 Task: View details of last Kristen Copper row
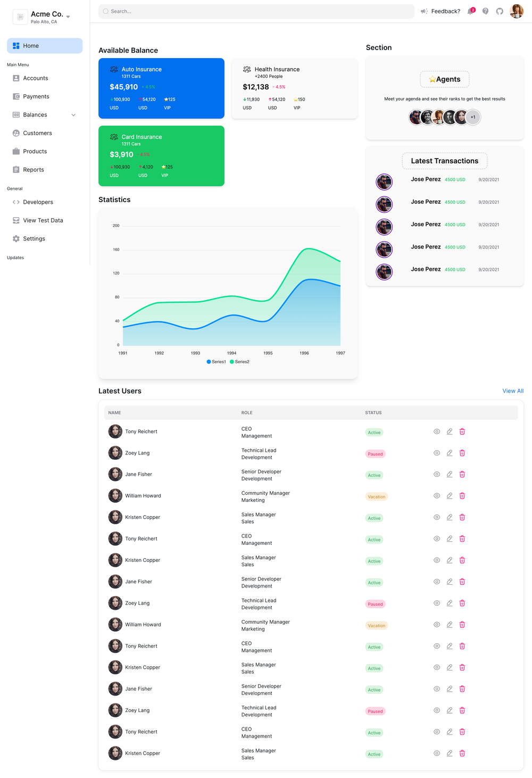point(437,753)
